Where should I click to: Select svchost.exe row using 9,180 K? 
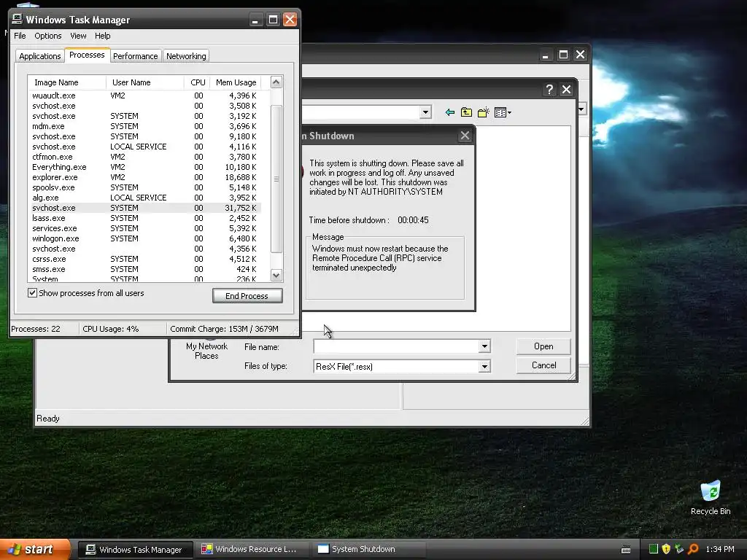[x=144, y=136]
